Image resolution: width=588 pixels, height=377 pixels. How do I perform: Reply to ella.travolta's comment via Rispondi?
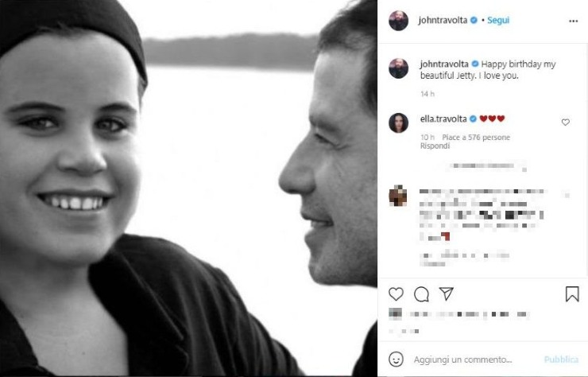tap(435, 146)
